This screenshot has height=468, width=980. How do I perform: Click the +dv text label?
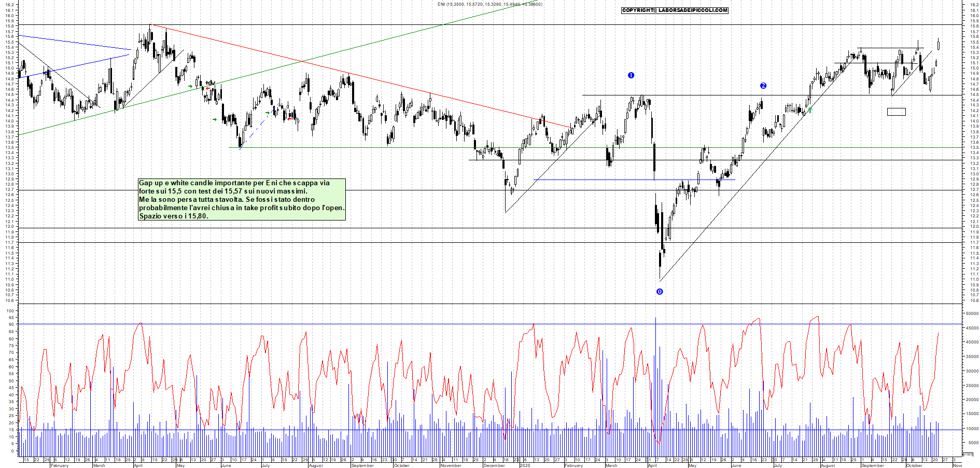click(210, 83)
